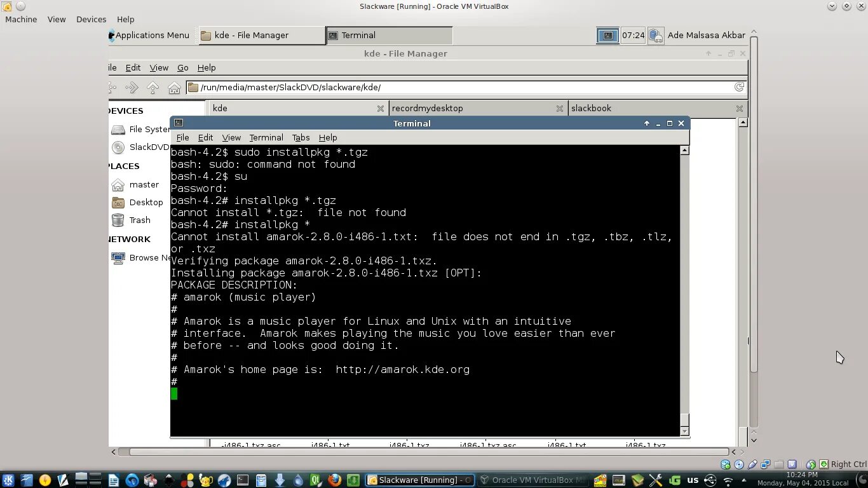
Task: Open the Terminal menu in Terminal menubar
Action: 266,137
